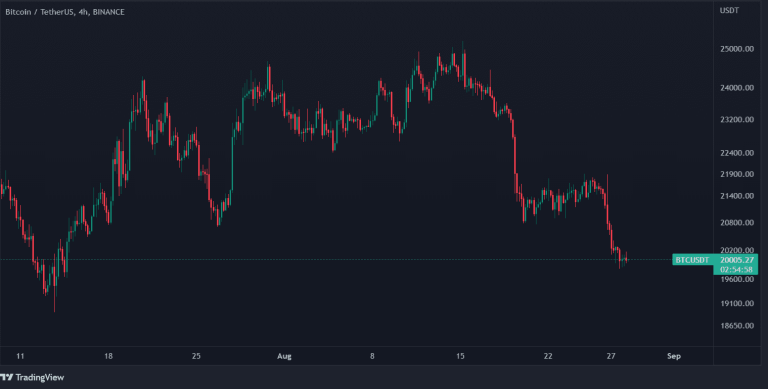Click the 02:54:58 candle countdown timer

pyautogui.click(x=738, y=269)
